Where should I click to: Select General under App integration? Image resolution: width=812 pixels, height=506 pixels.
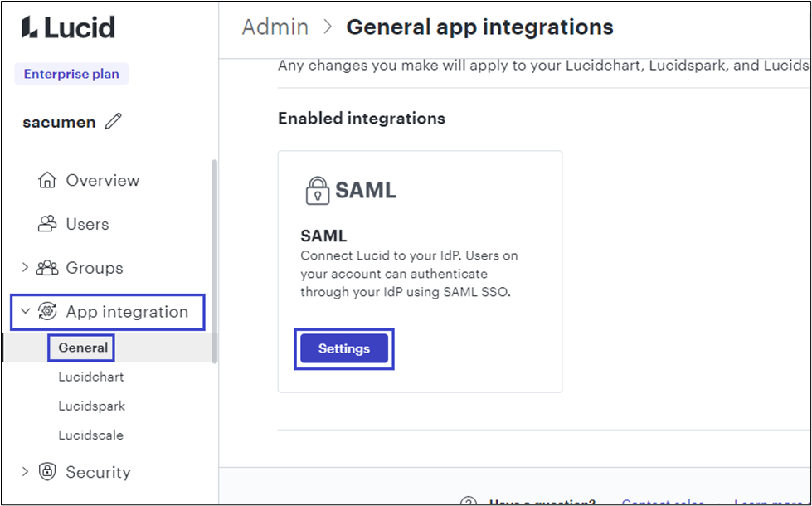[83, 348]
